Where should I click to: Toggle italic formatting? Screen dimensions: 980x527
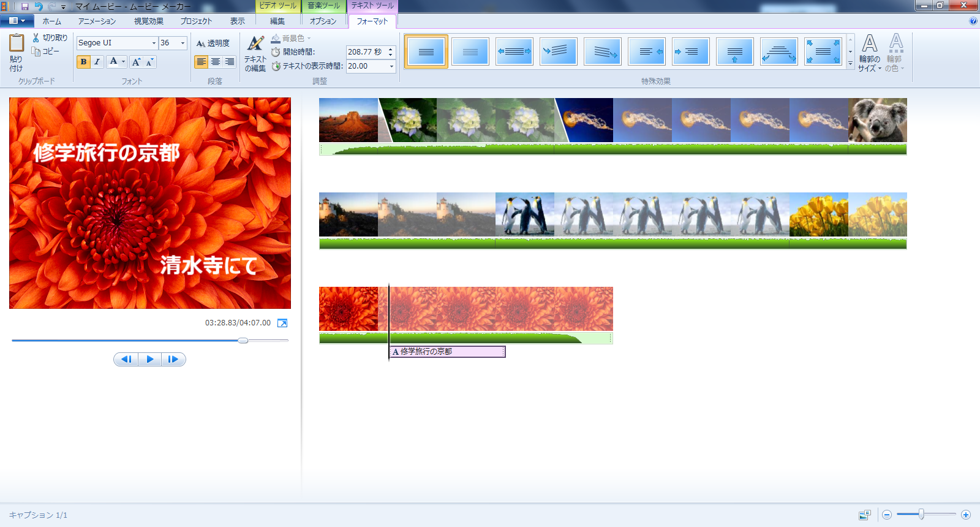pos(97,62)
